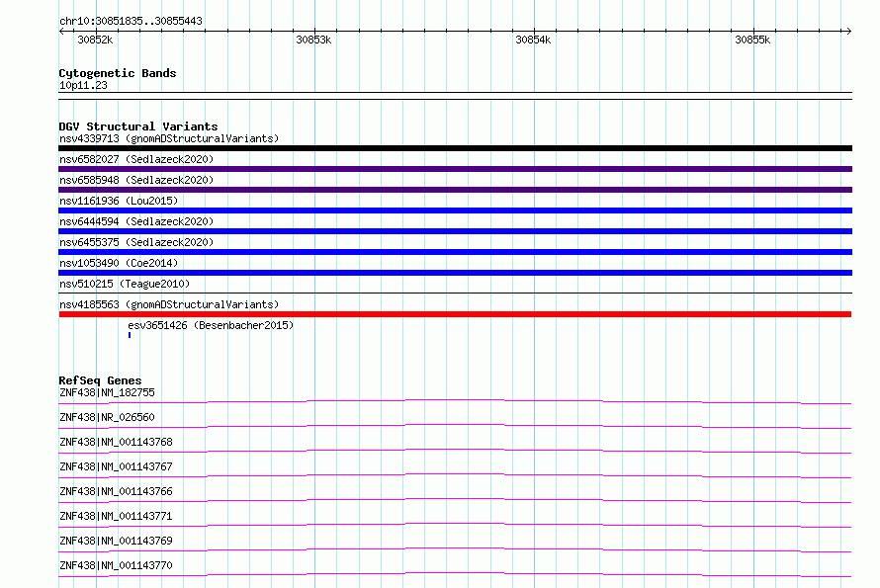The image size is (880, 588).
Task: Open variant nsv510215 Teague2010 label
Action: [x=125, y=284]
